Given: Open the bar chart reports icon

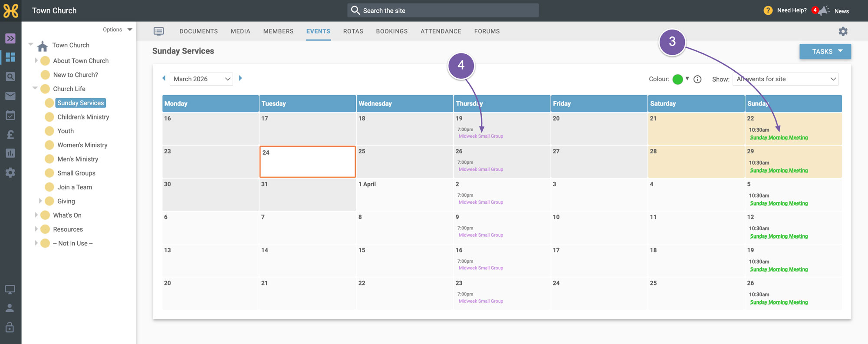Looking at the screenshot, I should pyautogui.click(x=10, y=153).
